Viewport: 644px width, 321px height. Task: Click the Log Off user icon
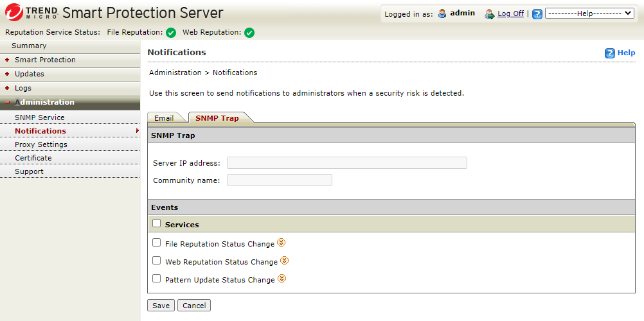(x=490, y=13)
